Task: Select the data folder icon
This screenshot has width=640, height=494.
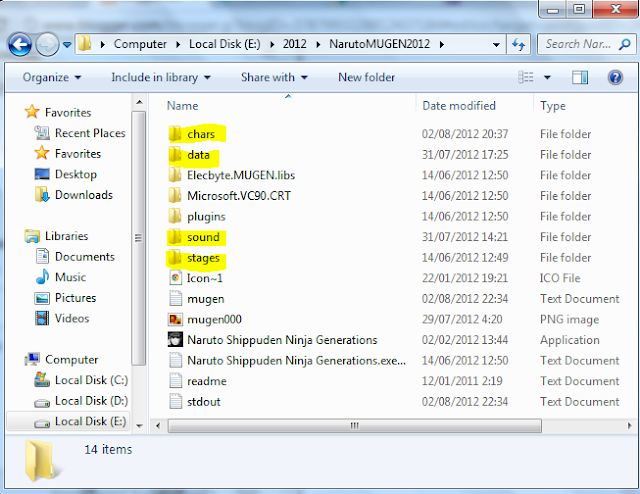Action: coord(175,154)
